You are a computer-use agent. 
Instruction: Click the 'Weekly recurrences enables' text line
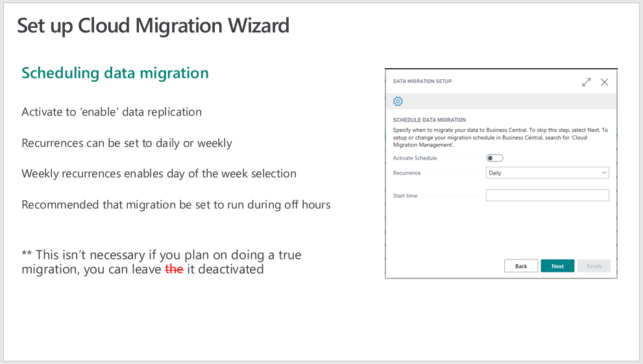[159, 174]
